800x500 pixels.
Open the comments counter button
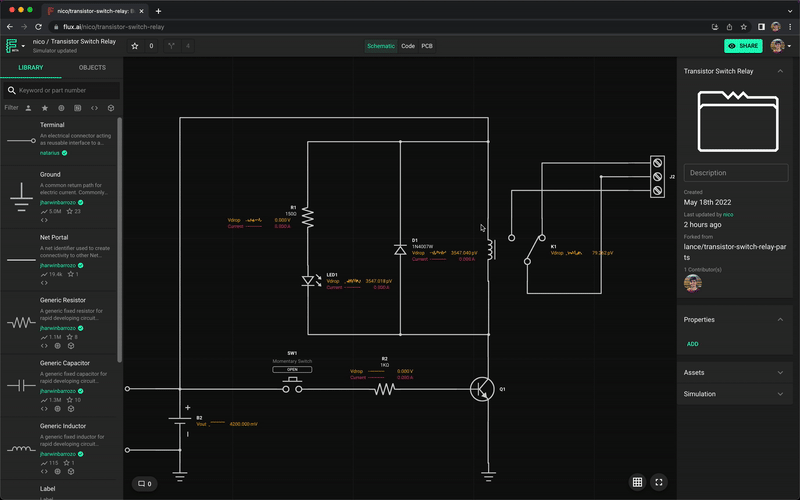coord(145,484)
